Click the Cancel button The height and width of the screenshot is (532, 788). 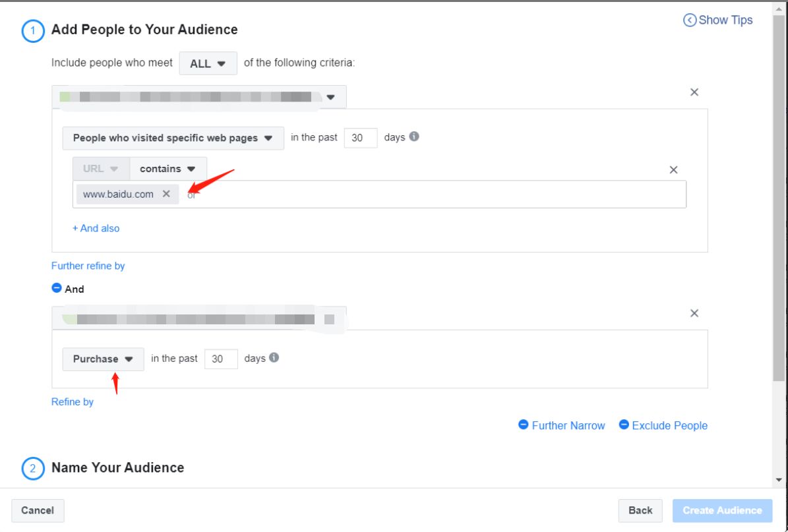point(38,510)
